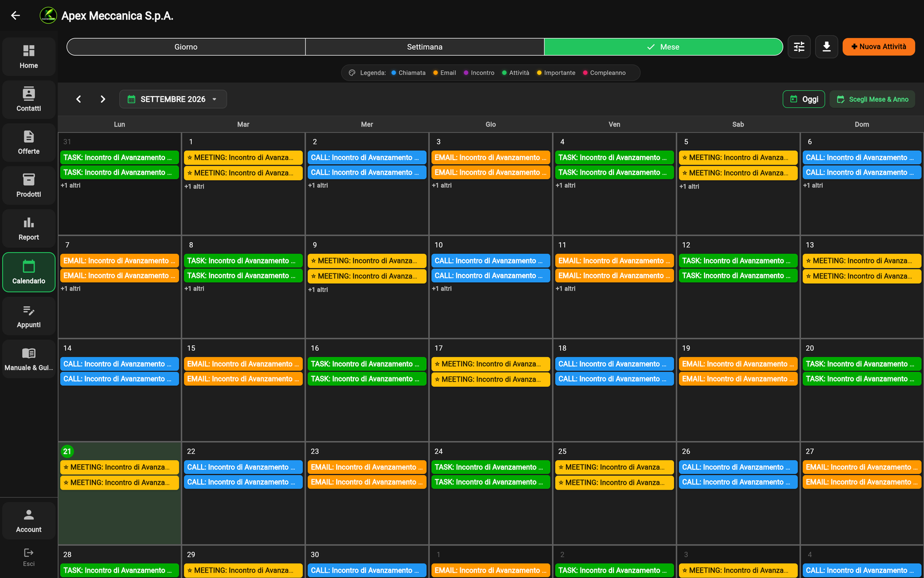Image resolution: width=924 pixels, height=578 pixels.
Task: Click the Attività legend label
Action: point(519,73)
